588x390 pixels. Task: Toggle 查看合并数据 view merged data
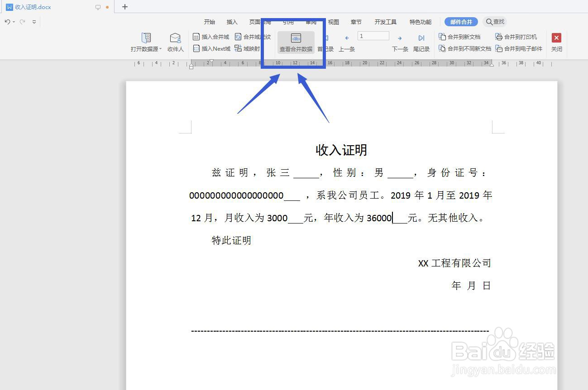click(295, 42)
